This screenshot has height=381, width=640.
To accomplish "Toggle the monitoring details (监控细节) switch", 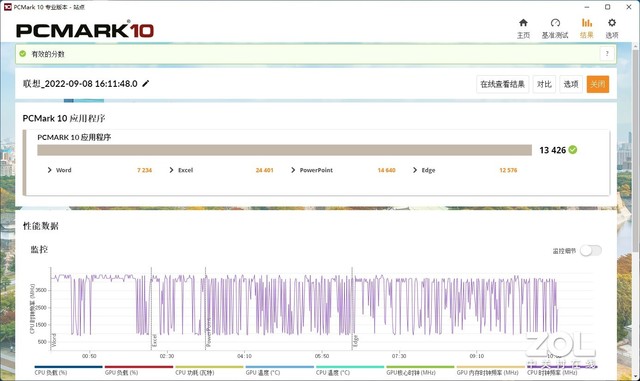I will click(x=591, y=250).
